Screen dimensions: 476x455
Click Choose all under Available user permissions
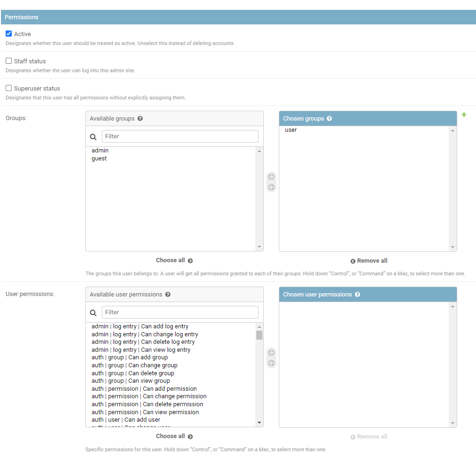pos(174,436)
